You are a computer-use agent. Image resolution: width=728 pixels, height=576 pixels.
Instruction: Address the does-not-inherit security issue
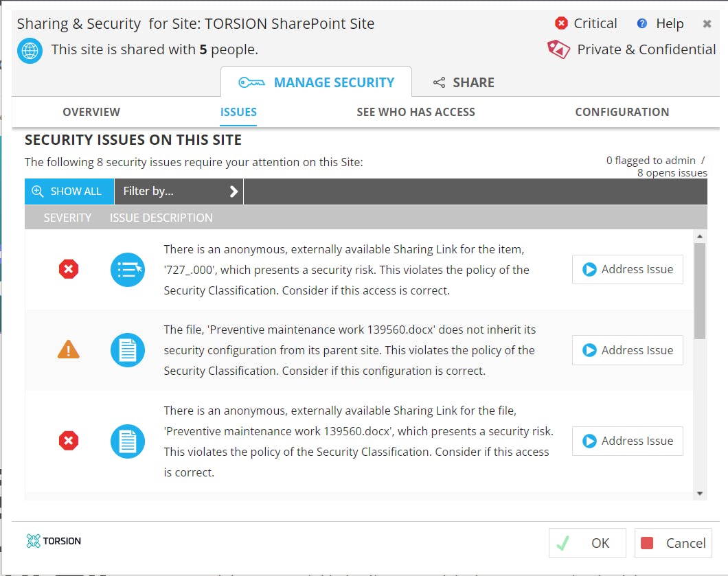tap(627, 350)
